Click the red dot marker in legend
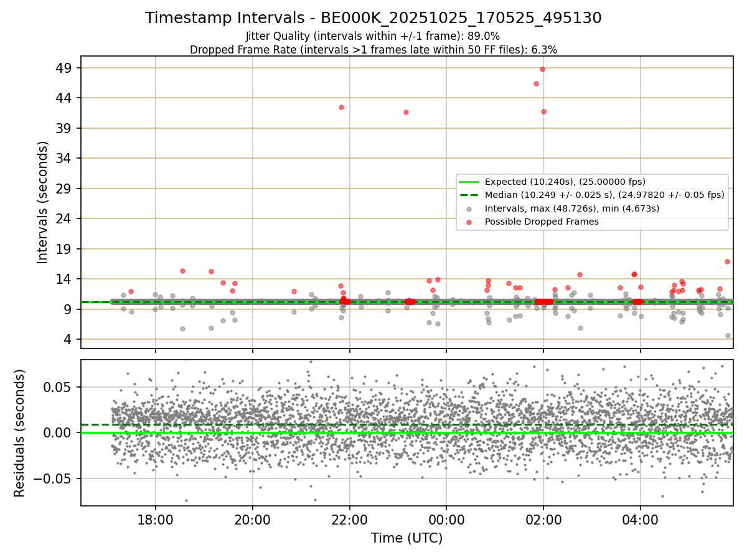747x560 pixels. (469, 222)
